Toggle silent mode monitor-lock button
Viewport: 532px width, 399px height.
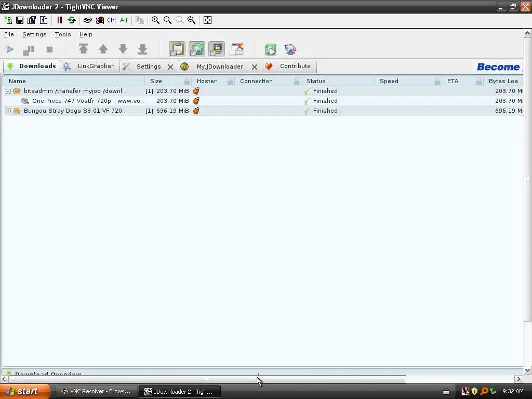click(217, 49)
